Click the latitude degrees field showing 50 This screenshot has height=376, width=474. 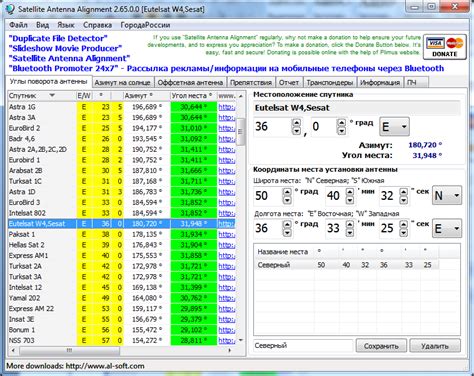tap(268, 196)
